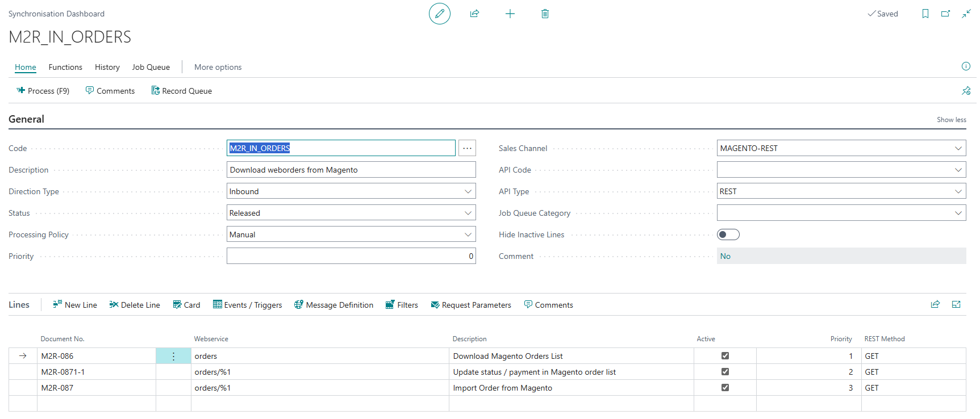Click the bookmark icon
Viewport: 980px width, 419px height.
(925, 14)
